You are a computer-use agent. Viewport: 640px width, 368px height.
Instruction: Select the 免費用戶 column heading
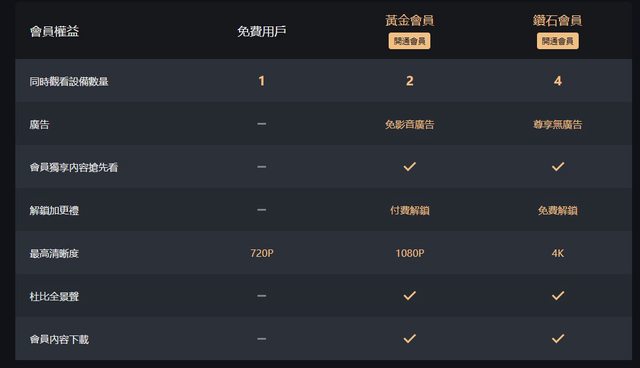[x=262, y=31]
